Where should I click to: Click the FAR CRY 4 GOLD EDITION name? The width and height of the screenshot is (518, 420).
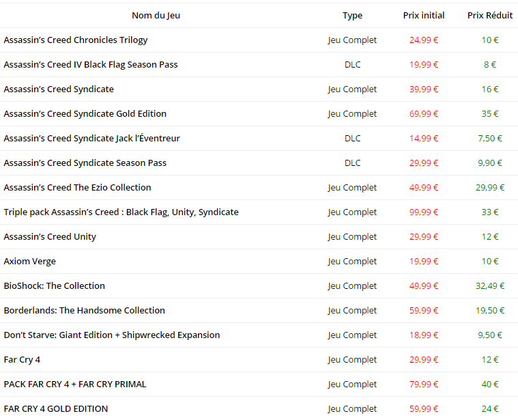click(x=56, y=408)
